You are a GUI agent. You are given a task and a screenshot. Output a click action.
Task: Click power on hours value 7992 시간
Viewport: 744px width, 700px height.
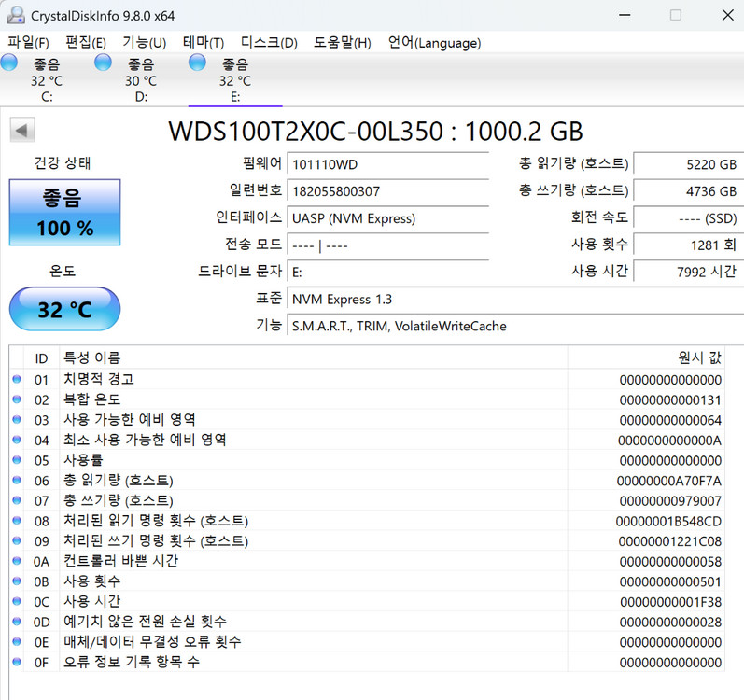tap(689, 273)
